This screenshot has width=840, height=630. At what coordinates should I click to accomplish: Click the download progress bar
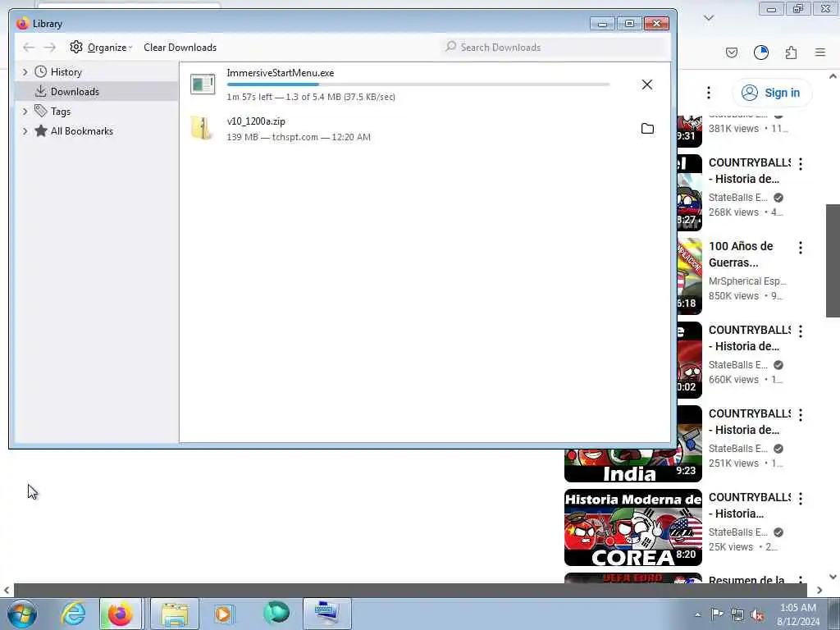[418, 84]
